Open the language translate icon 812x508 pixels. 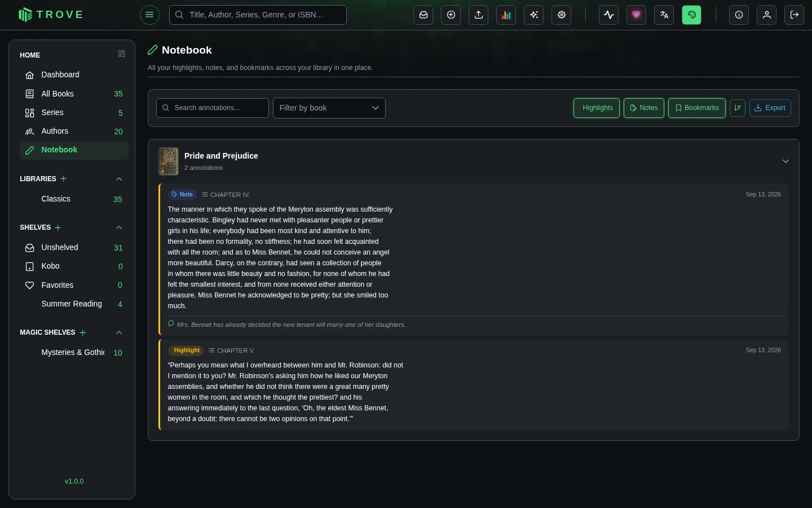(x=664, y=15)
